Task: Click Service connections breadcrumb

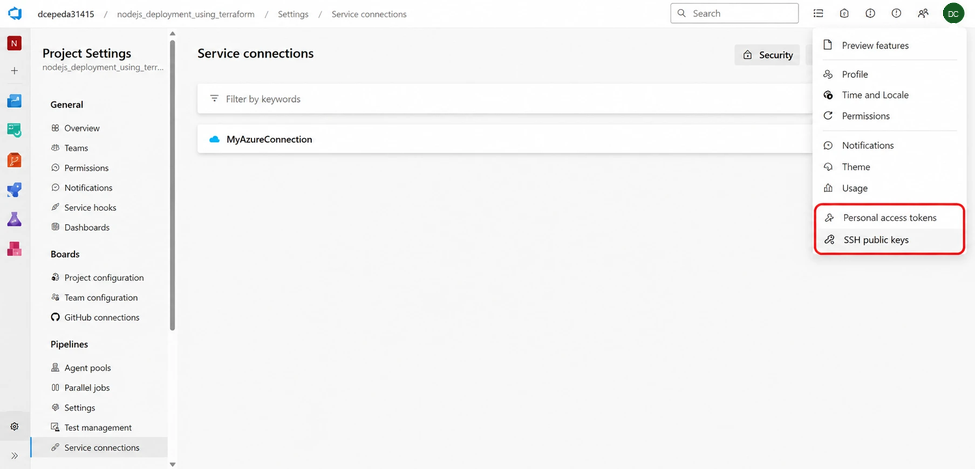Action: point(369,14)
